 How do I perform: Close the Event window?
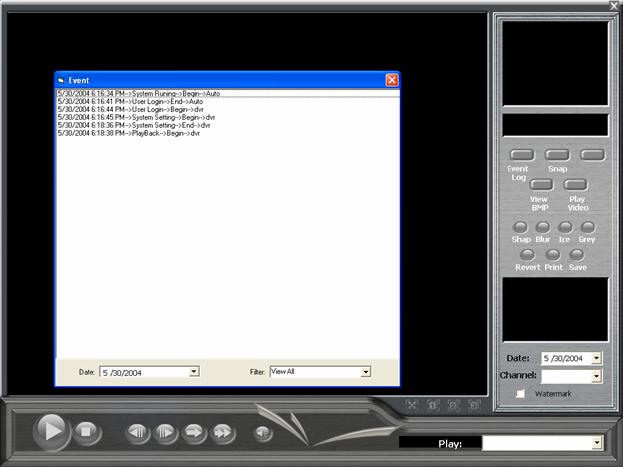[x=392, y=80]
